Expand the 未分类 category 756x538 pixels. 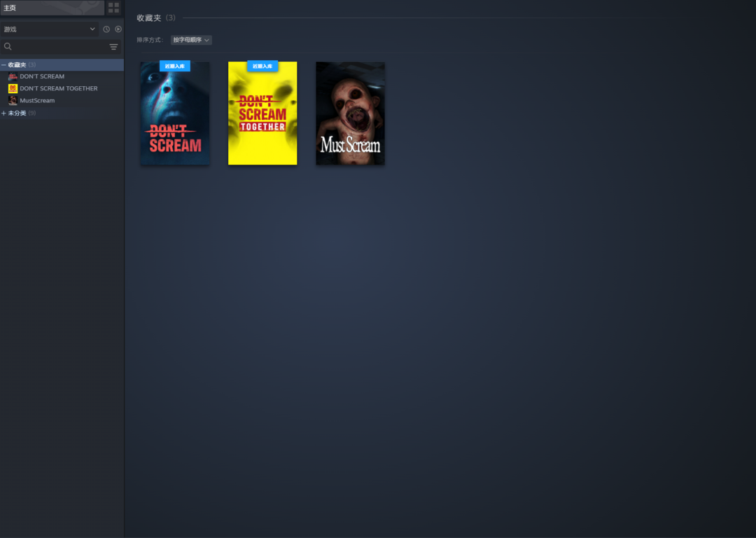[x=3, y=113]
